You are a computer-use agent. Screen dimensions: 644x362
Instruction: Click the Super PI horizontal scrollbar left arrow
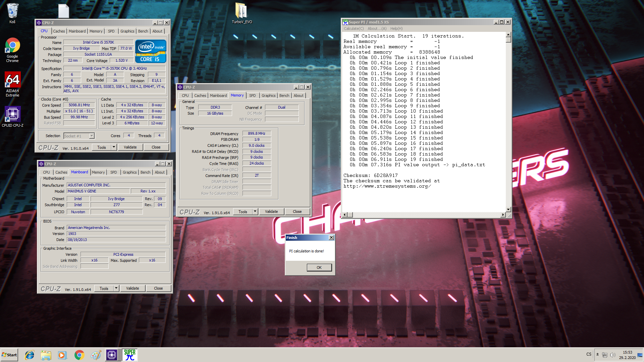[x=344, y=215]
